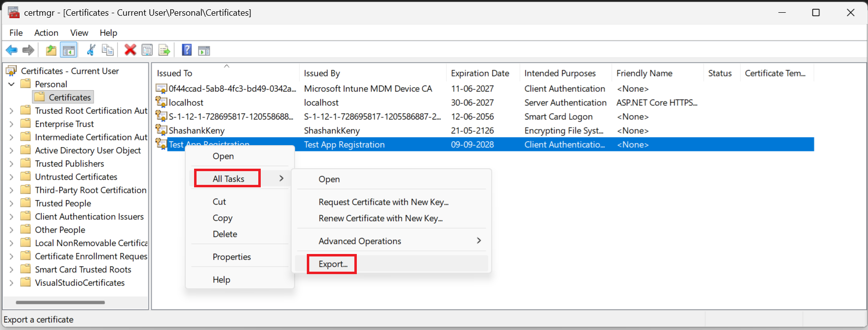Click the Smart Card Trusted Roots folder icon
Viewport: 868px width, 330px height.
pyautogui.click(x=26, y=269)
